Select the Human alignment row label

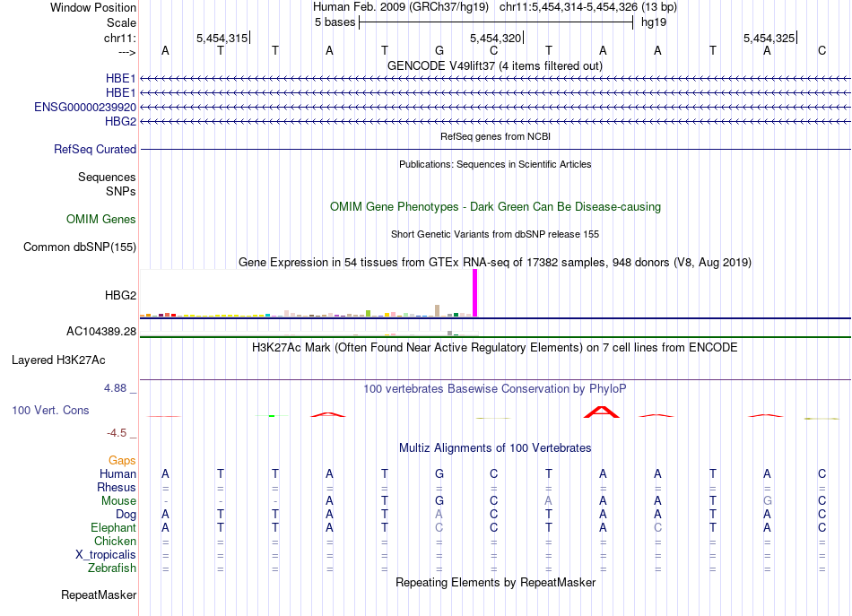pyautogui.click(x=117, y=473)
